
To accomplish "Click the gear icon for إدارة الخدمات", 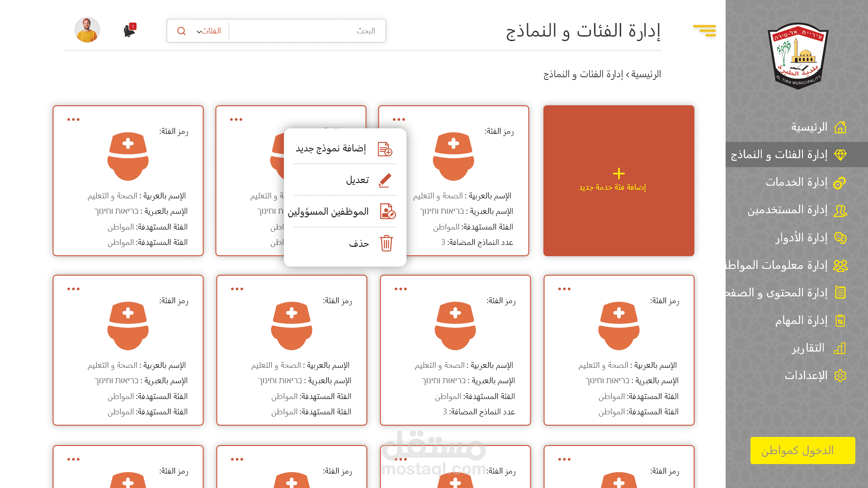I will [x=840, y=183].
